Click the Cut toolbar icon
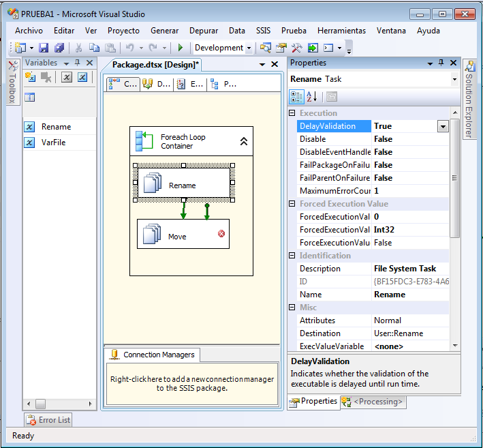Image resolution: width=483 pixels, height=448 pixels. coord(78,48)
